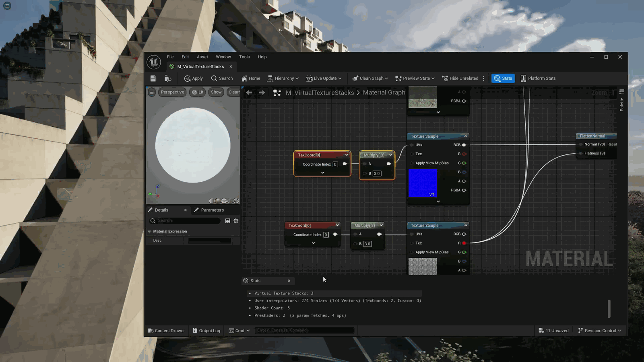
Task: Open the Clean Graph dropdown
Action: (370, 78)
